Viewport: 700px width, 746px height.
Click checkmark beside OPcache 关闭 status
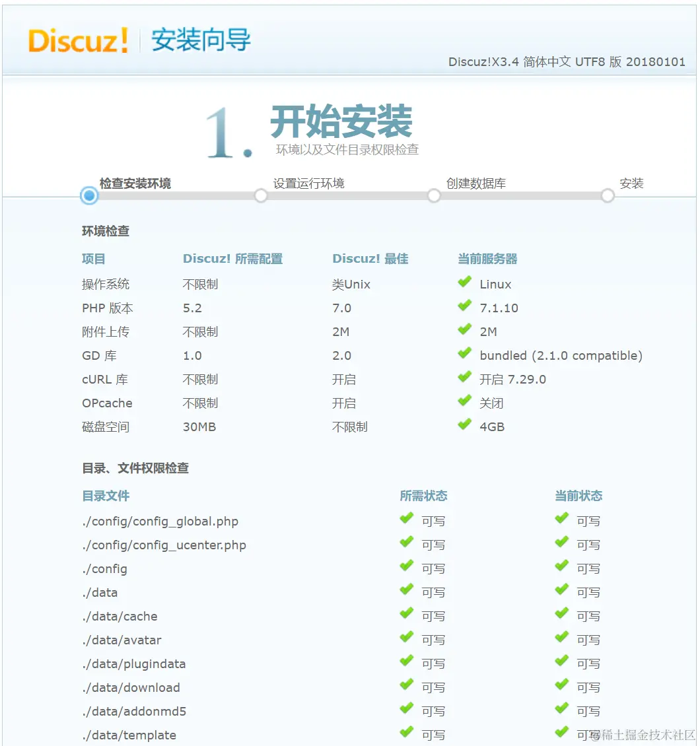tap(464, 401)
